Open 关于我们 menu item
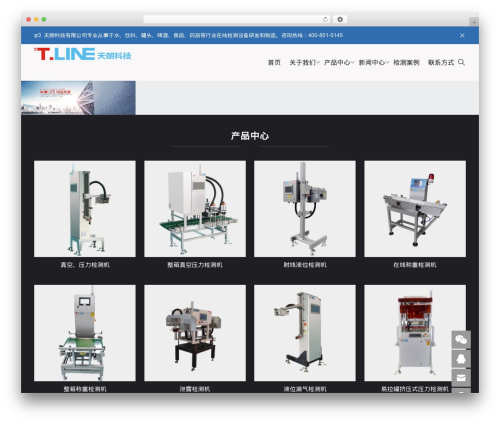This screenshot has height=423, width=500. [302, 62]
